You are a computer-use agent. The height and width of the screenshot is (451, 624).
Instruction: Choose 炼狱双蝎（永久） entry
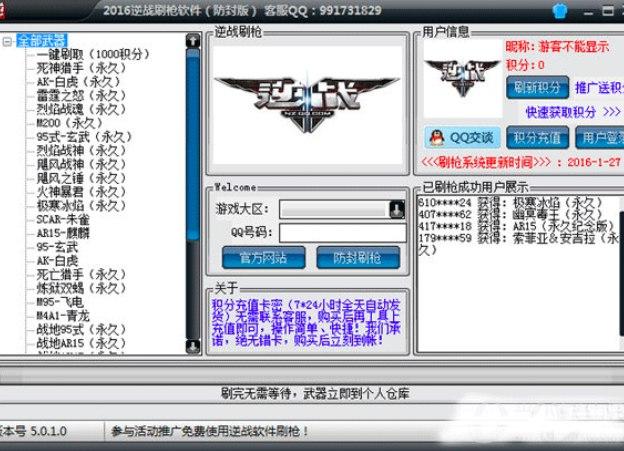pyautogui.click(x=81, y=288)
